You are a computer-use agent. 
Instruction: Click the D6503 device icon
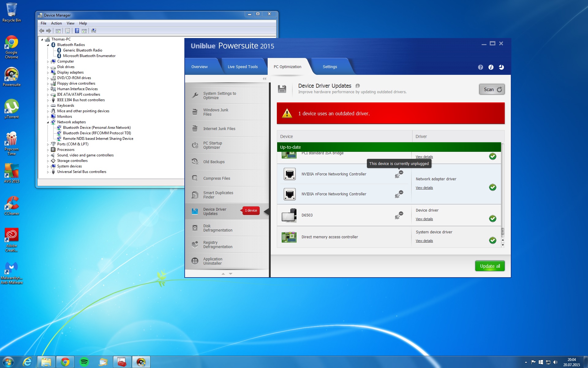pos(289,215)
